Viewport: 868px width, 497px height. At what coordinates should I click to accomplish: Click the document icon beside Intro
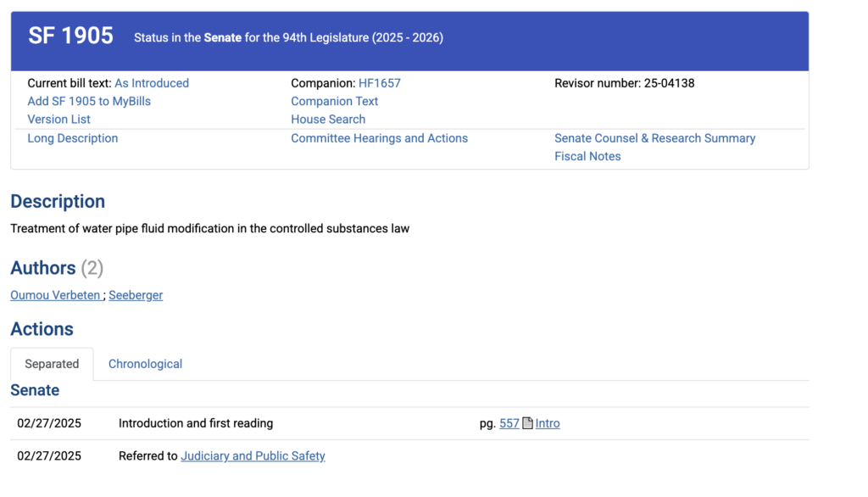[x=527, y=423]
